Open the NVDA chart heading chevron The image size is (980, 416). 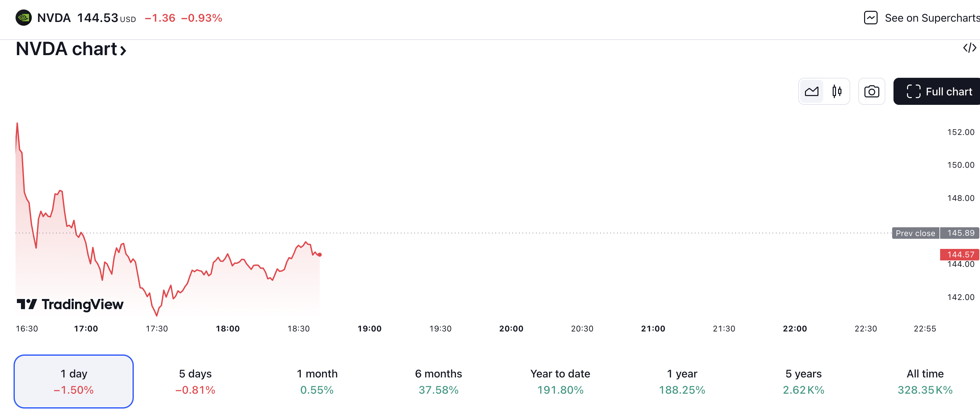(x=123, y=50)
